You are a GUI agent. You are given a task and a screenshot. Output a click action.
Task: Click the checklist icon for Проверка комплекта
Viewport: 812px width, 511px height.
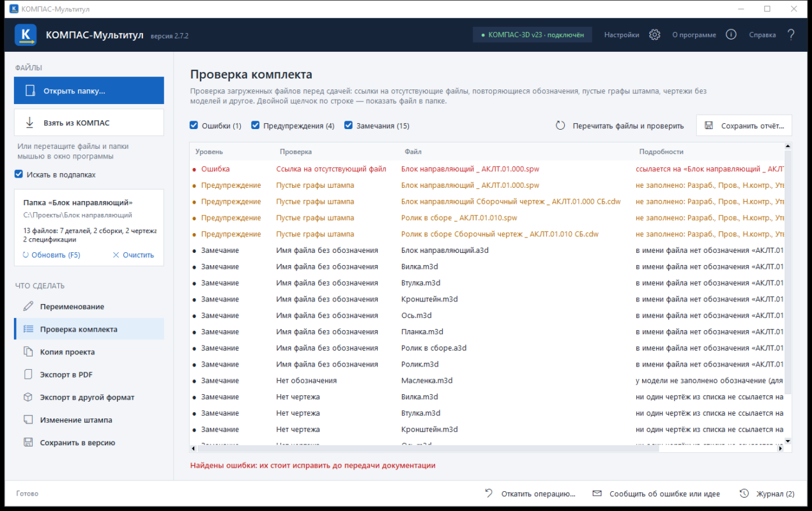[28, 330]
